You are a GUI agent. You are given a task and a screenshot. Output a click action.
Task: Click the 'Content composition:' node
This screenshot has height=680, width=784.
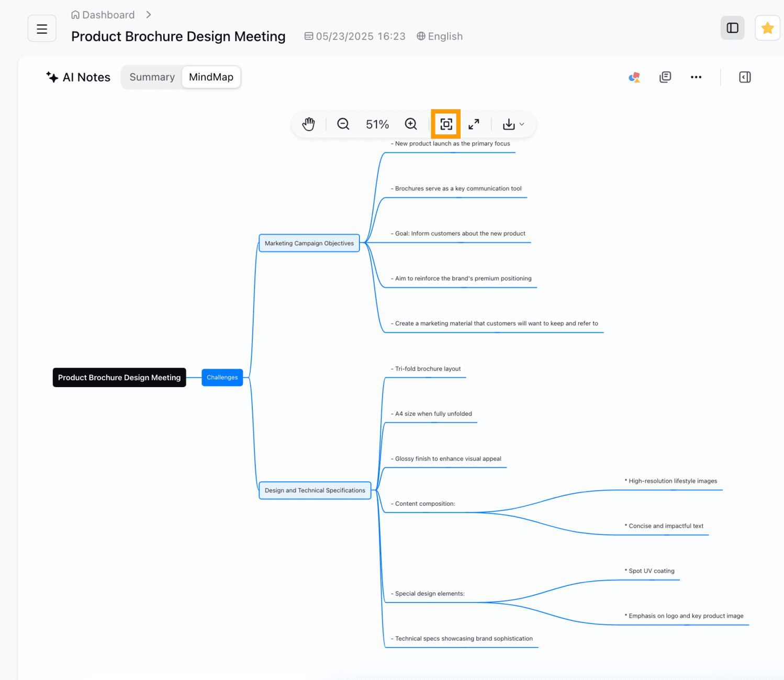[423, 504]
